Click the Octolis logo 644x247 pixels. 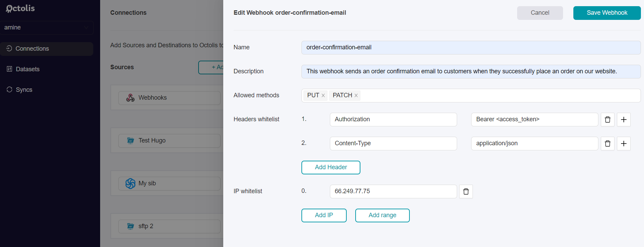pyautogui.click(x=21, y=8)
